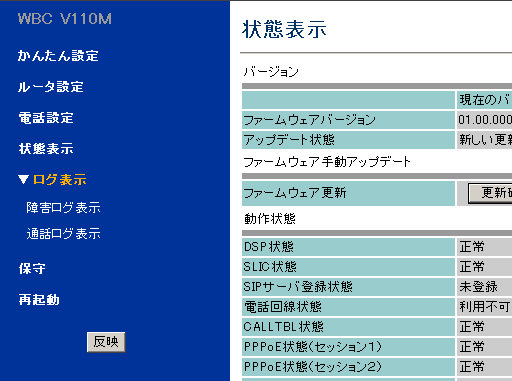Click the DSP状態 row label

coord(269,247)
